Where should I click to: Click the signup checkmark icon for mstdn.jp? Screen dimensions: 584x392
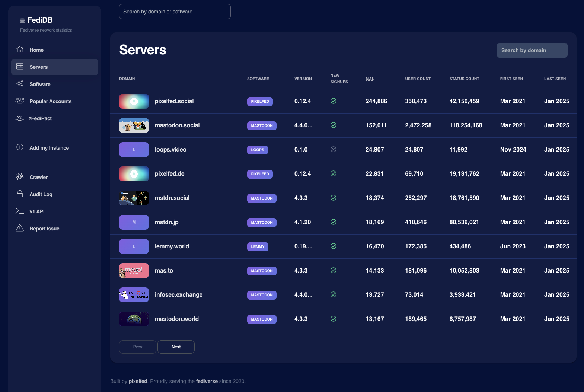pos(334,222)
